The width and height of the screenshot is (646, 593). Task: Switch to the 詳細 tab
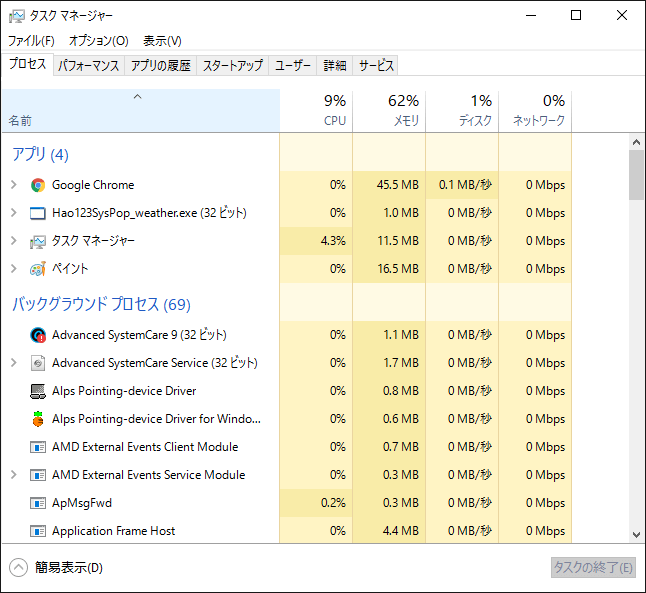point(335,66)
